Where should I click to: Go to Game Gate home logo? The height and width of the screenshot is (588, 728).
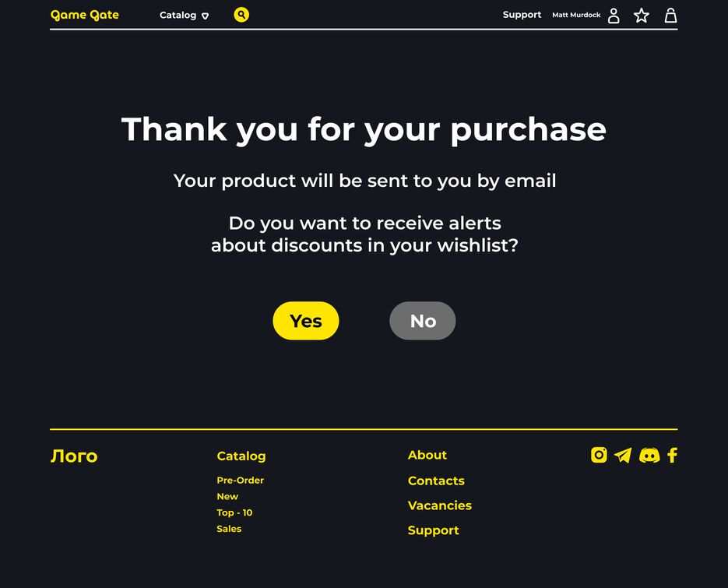tap(85, 16)
